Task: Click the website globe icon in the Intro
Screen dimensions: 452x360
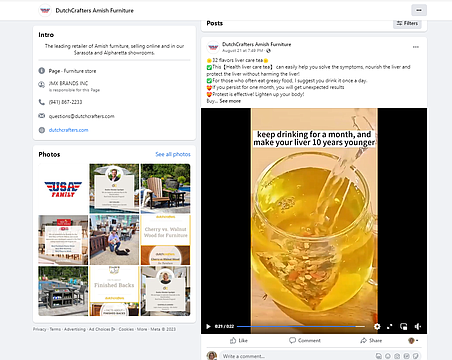Action: [x=42, y=130]
